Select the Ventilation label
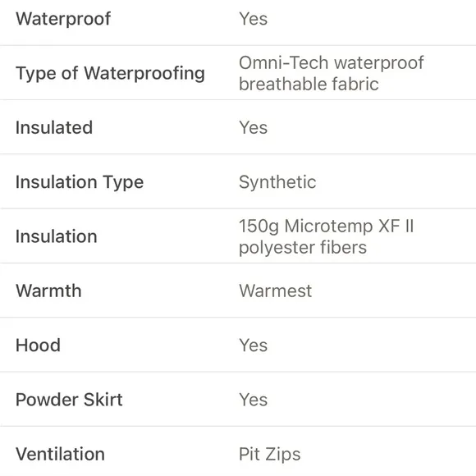 [x=60, y=454]
